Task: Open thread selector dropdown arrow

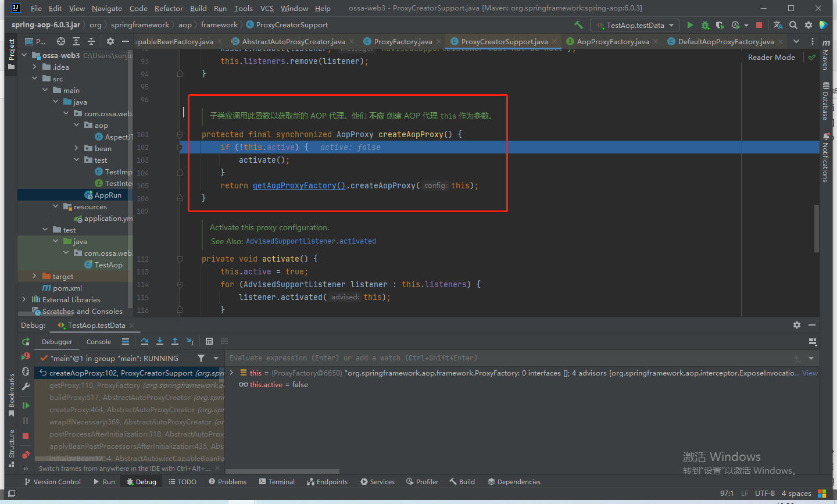Action: pyautogui.click(x=216, y=358)
